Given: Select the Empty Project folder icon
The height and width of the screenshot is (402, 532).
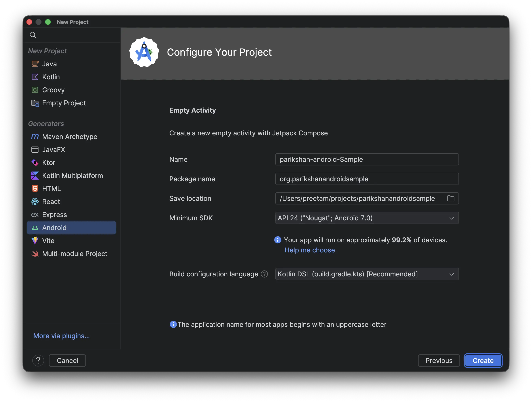Looking at the screenshot, I should (x=35, y=103).
